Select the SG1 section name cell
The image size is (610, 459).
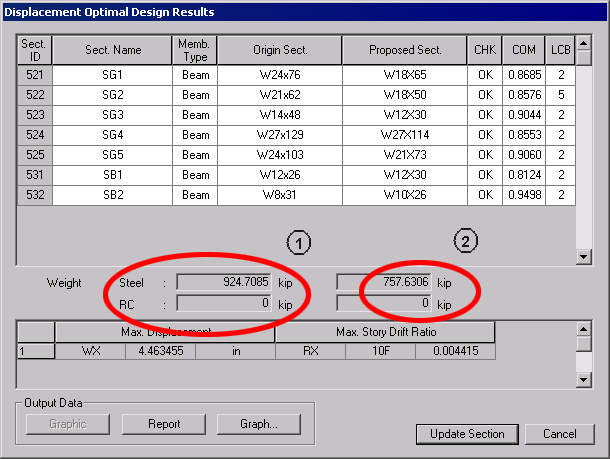[x=112, y=76]
